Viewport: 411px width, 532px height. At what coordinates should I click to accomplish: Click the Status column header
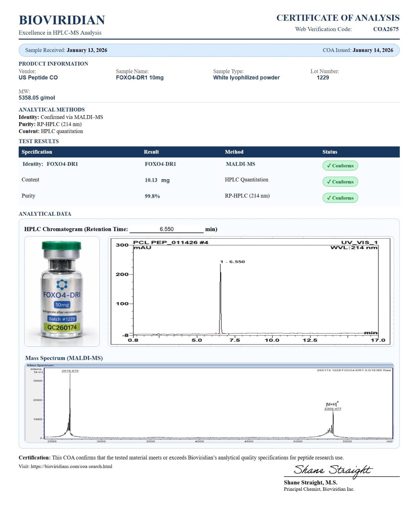tap(330, 152)
